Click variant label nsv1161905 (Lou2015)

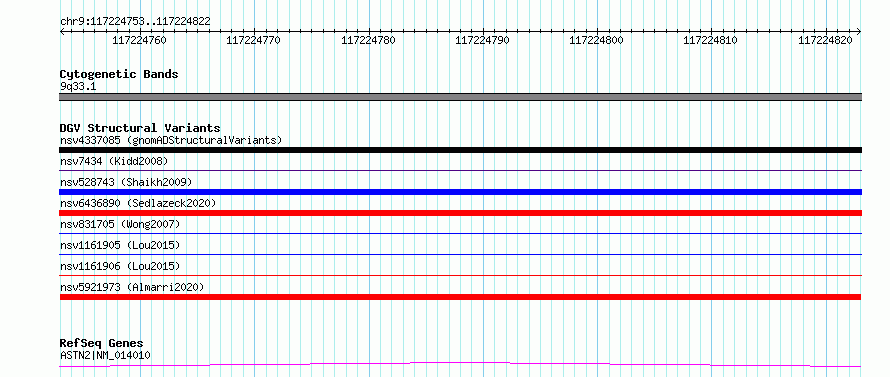pos(120,245)
